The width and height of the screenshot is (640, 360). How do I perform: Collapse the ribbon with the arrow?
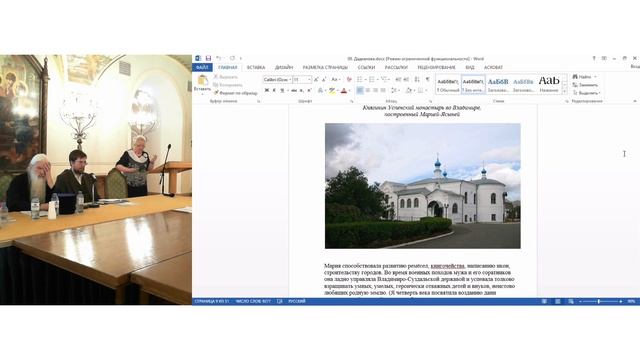635,101
